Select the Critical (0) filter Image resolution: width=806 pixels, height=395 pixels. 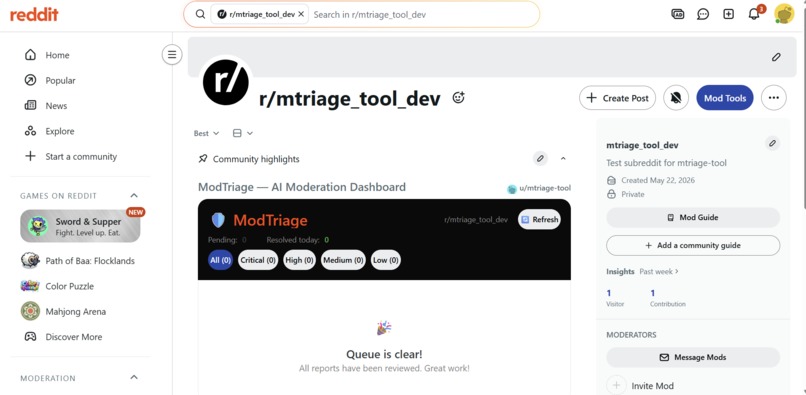pos(258,260)
